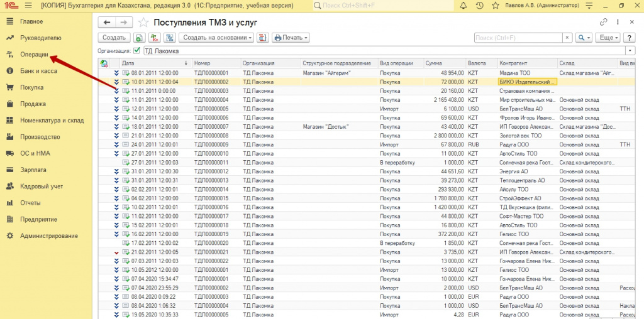
Task: Select row dated 19.05.2020 10:35:33
Action: [x=367, y=315]
